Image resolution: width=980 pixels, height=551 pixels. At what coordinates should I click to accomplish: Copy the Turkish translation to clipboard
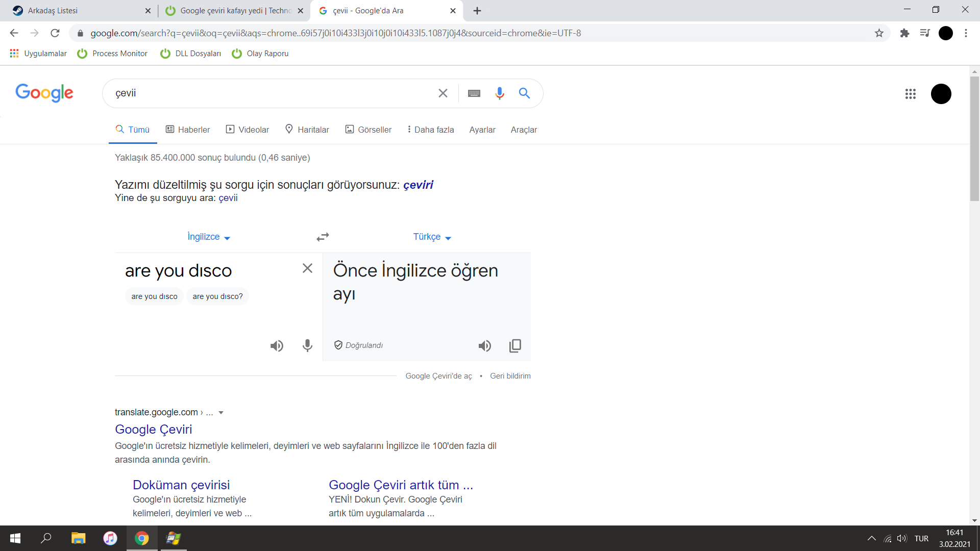515,346
